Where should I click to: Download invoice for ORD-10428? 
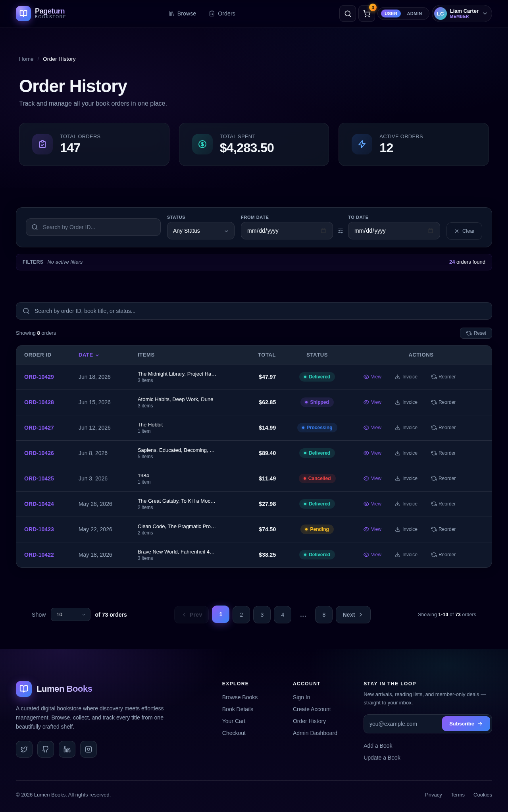[x=406, y=402]
